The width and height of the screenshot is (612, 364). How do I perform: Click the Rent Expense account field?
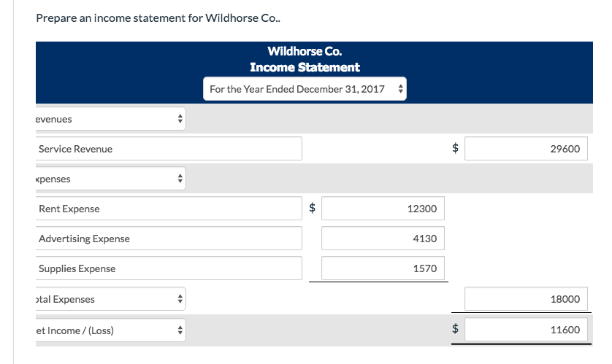(x=169, y=209)
